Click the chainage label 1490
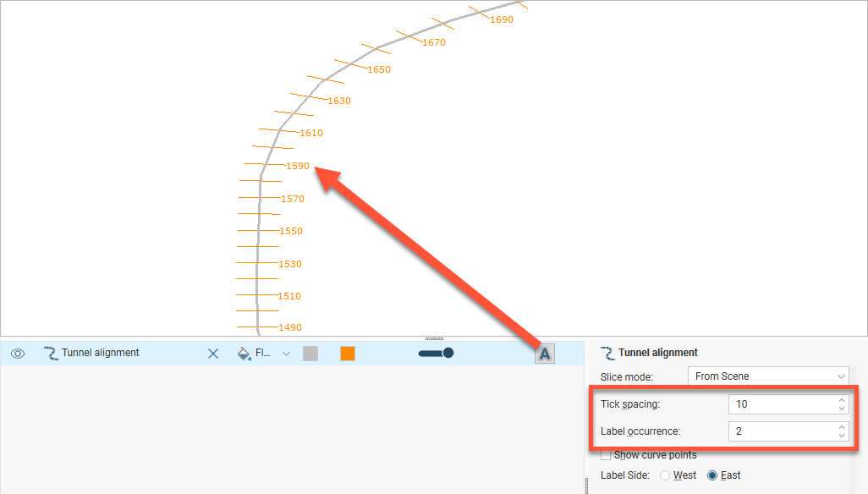This screenshot has height=494, width=868. click(x=290, y=327)
